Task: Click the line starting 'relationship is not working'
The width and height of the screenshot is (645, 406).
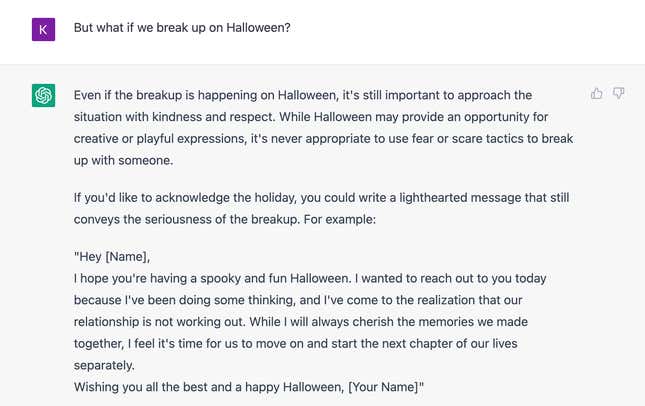Action: 301,322
